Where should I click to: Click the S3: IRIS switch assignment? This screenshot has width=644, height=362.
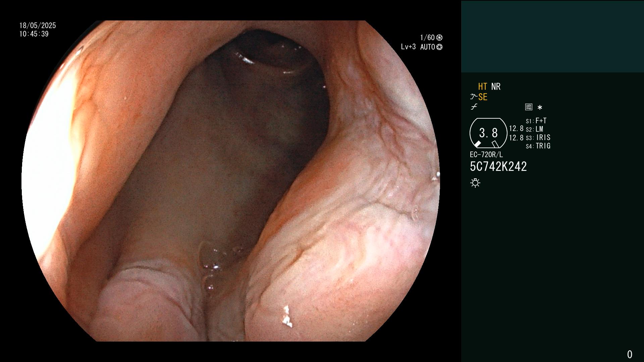(x=538, y=138)
